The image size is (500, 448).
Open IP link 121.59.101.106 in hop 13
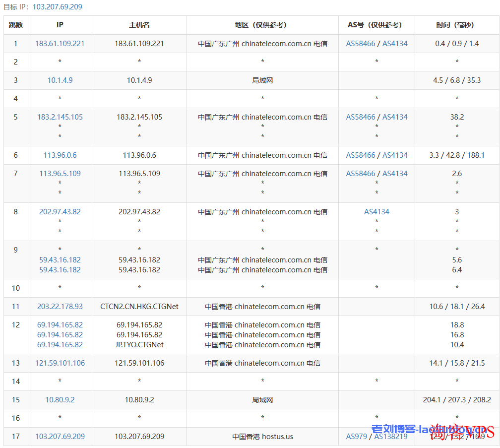(60, 363)
